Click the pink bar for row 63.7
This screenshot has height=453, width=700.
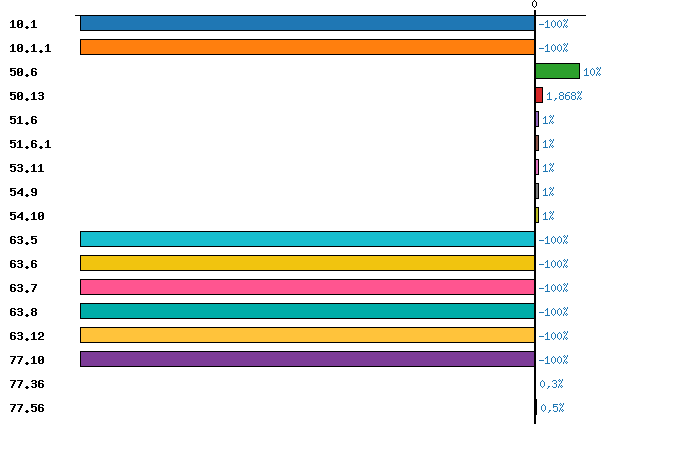pyautogui.click(x=307, y=287)
